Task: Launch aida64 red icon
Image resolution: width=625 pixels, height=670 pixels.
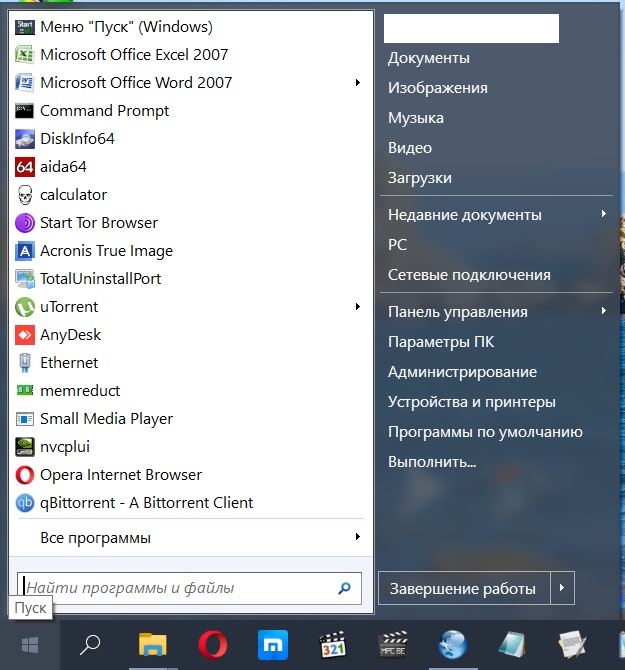Action: coord(25,167)
